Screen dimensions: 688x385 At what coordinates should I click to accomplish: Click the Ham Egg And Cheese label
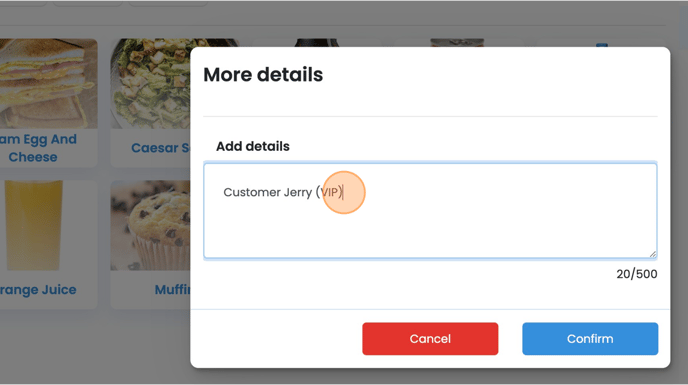click(38, 148)
